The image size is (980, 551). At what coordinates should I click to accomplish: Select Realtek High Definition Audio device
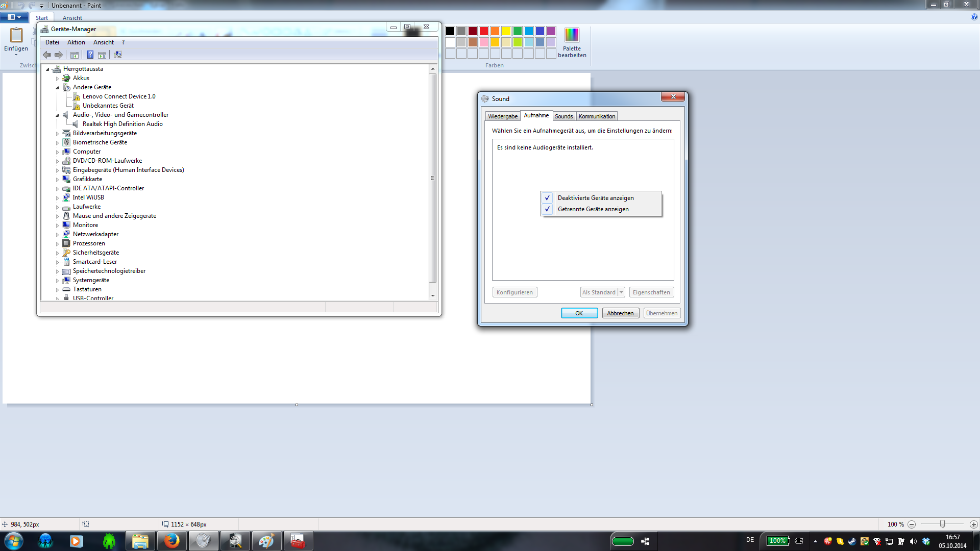point(122,124)
